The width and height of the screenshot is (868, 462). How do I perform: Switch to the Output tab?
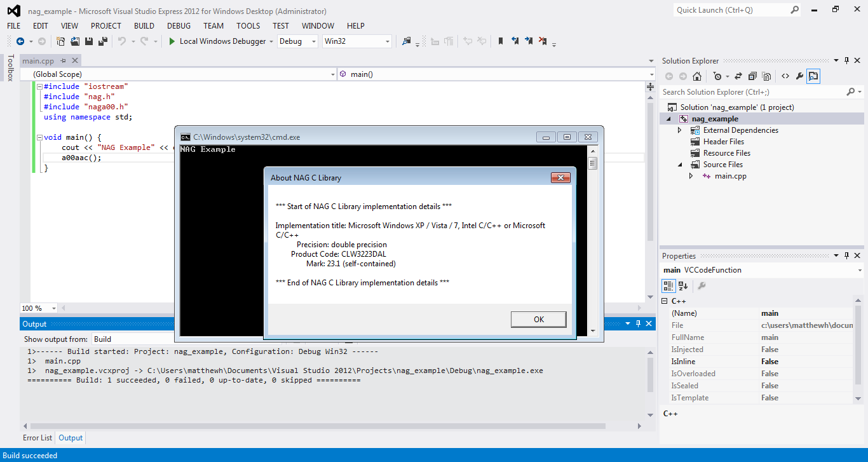point(71,438)
